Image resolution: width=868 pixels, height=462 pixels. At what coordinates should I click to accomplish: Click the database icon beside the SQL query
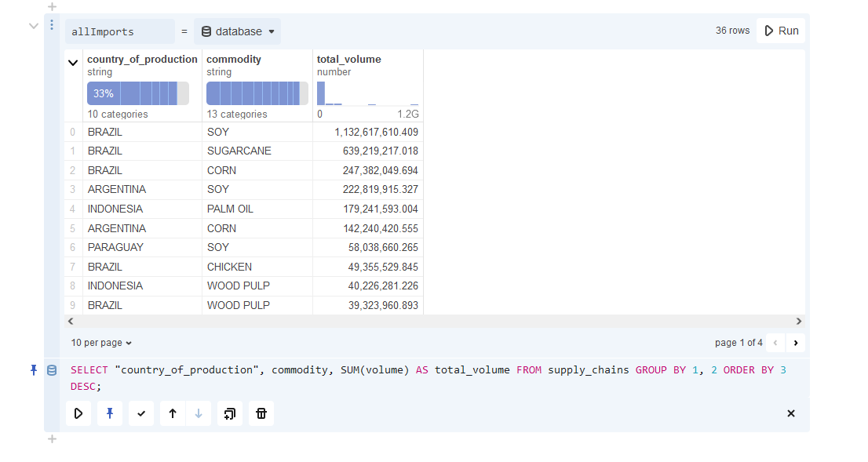[x=52, y=370]
